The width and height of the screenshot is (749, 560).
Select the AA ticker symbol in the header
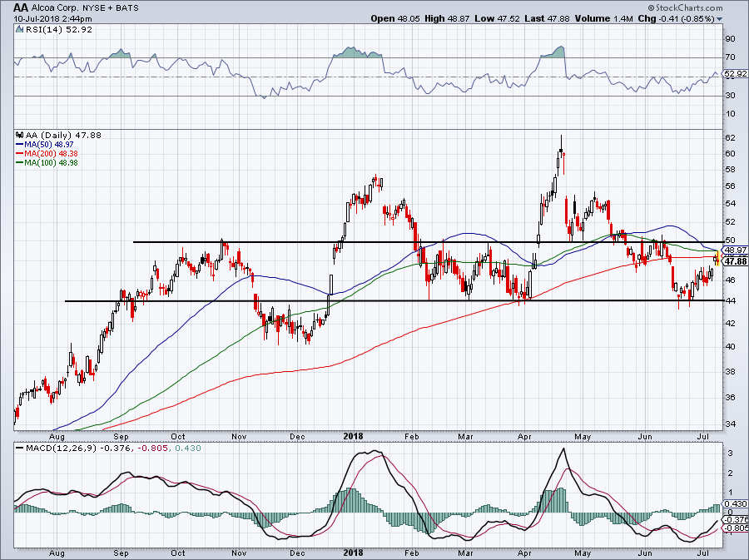pyautogui.click(x=20, y=7)
